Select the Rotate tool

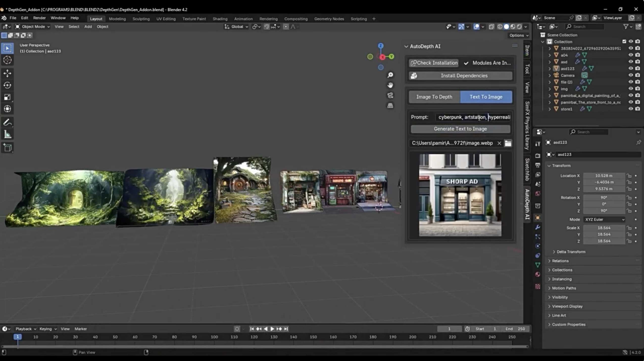point(7,85)
